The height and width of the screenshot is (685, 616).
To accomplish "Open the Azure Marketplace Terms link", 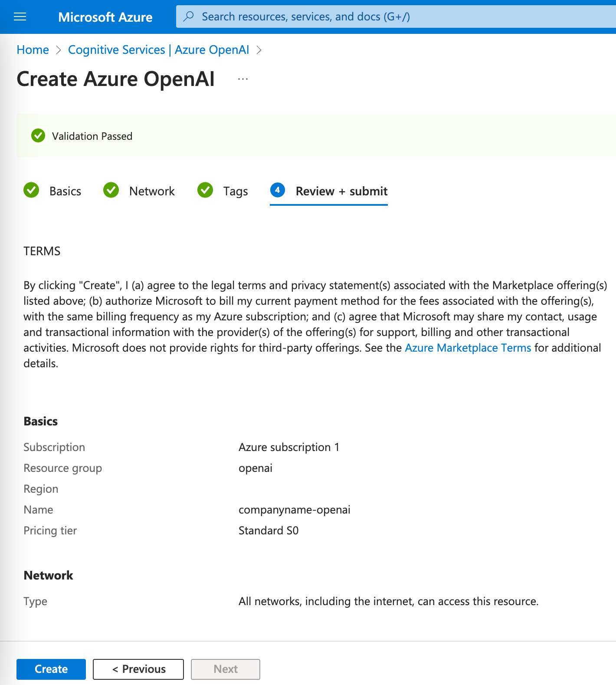I will tap(468, 348).
